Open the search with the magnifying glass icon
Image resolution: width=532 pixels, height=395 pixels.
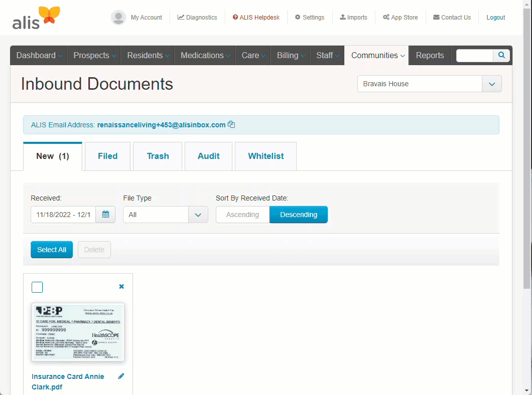(x=501, y=55)
